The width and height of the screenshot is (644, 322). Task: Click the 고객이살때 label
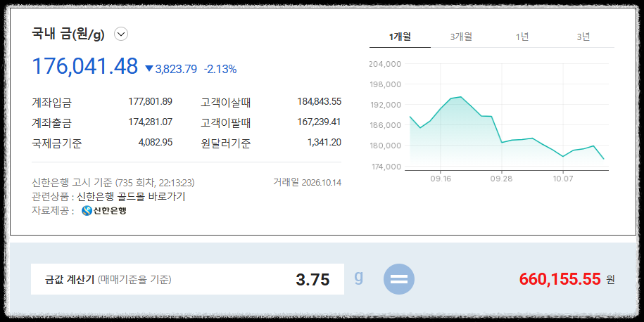225,102
